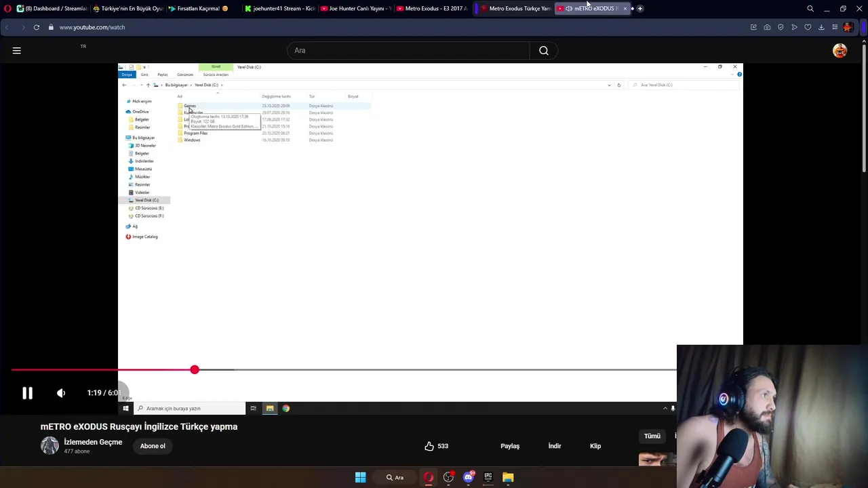Viewport: 868px width, 488px height.
Task: Open File Explorer from Windows taskbar
Action: (x=508, y=477)
